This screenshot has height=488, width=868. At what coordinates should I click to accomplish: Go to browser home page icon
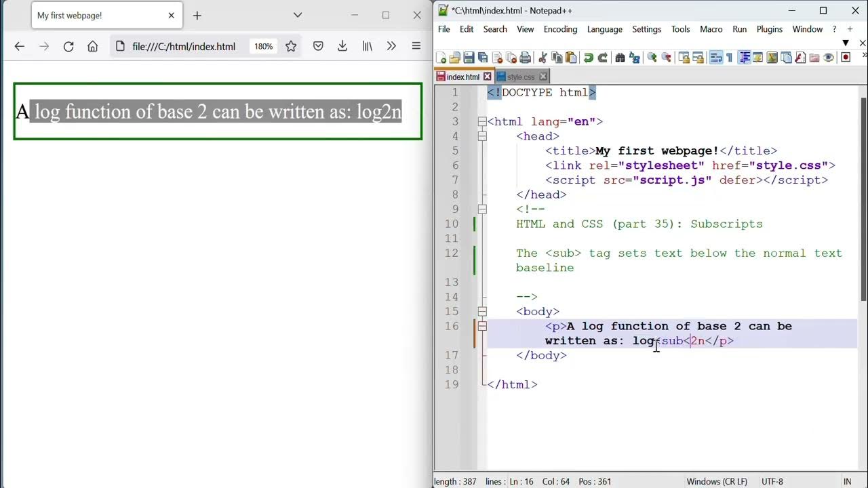(93, 46)
